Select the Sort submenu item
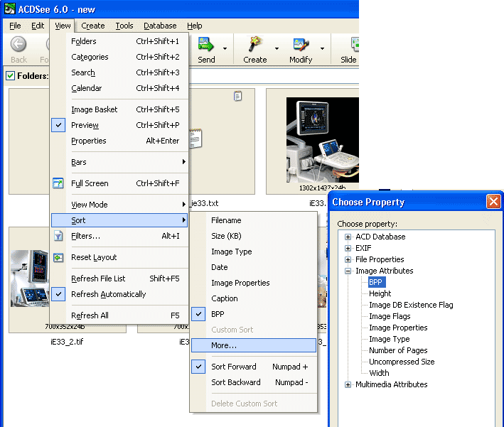The height and width of the screenshot is (427, 504). [x=119, y=220]
